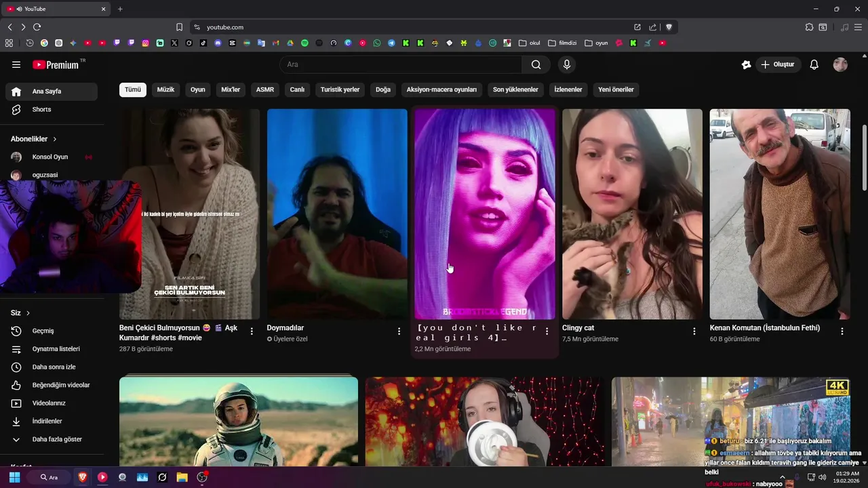
Task: Select the Aksiyon-macera oyunları chip
Action: (x=441, y=89)
